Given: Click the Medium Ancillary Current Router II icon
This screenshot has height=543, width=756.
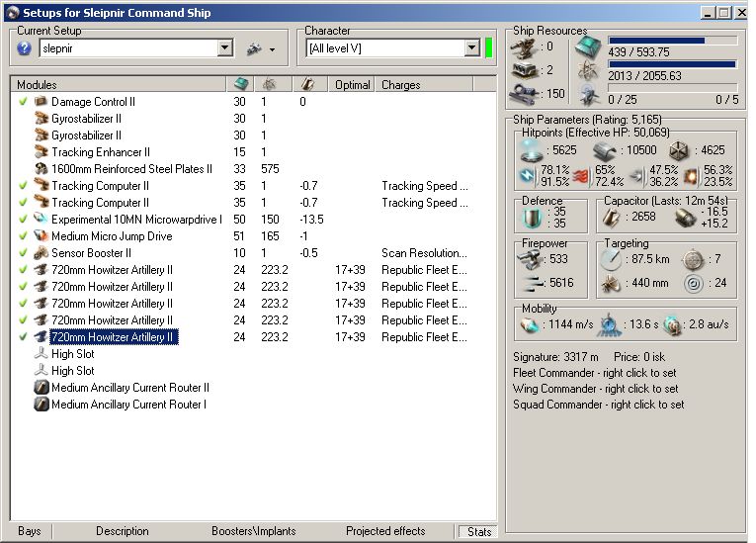Looking at the screenshot, I should pos(41,388).
